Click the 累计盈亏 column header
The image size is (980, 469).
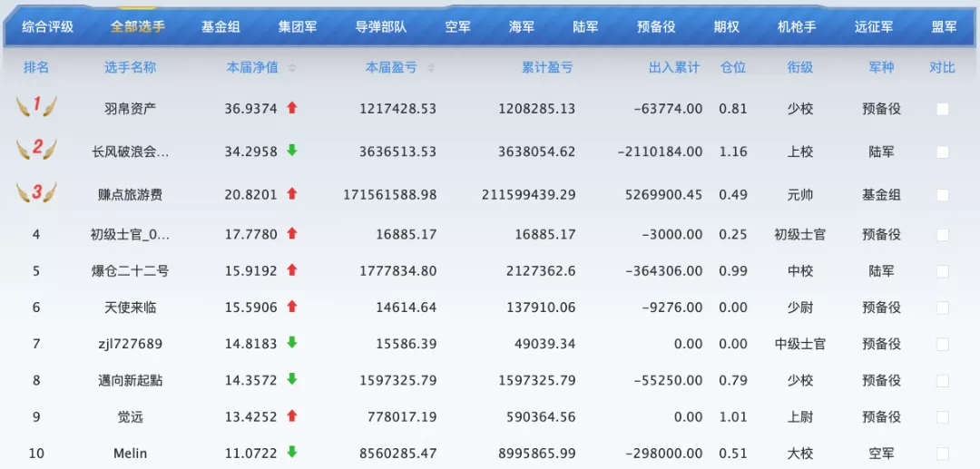click(547, 68)
